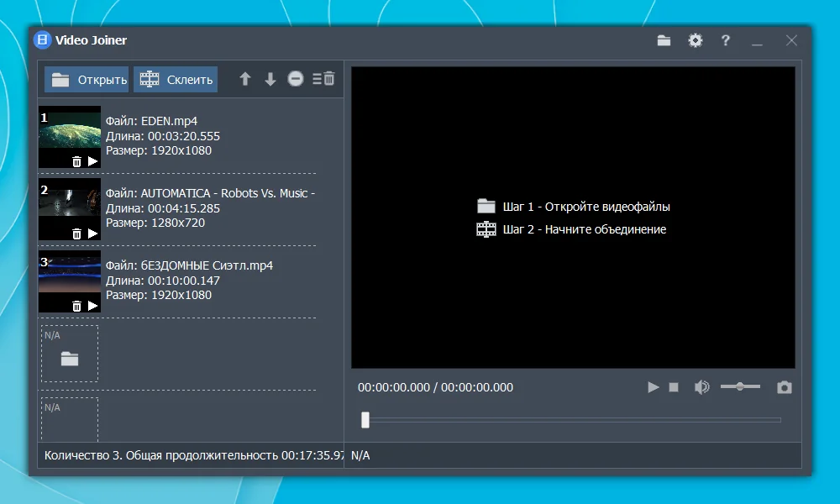Image resolution: width=840 pixels, height=504 pixels.
Task: Play the БЕЗДОМНЫЕ Сиэтл.mp4 preview
Action: click(92, 306)
